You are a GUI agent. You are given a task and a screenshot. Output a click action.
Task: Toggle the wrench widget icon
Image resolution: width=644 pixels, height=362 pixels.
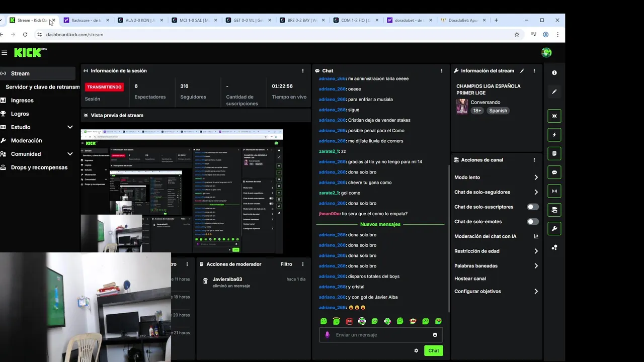(x=554, y=229)
